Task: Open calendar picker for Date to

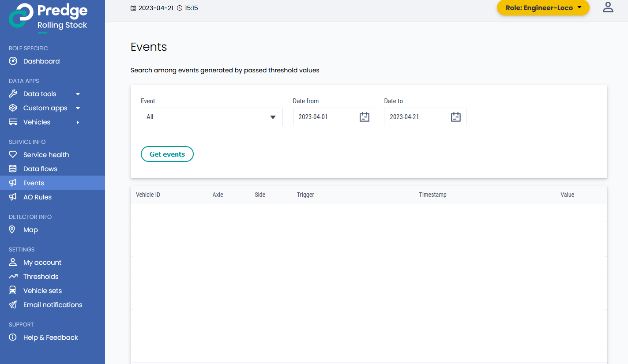Action: click(x=455, y=117)
